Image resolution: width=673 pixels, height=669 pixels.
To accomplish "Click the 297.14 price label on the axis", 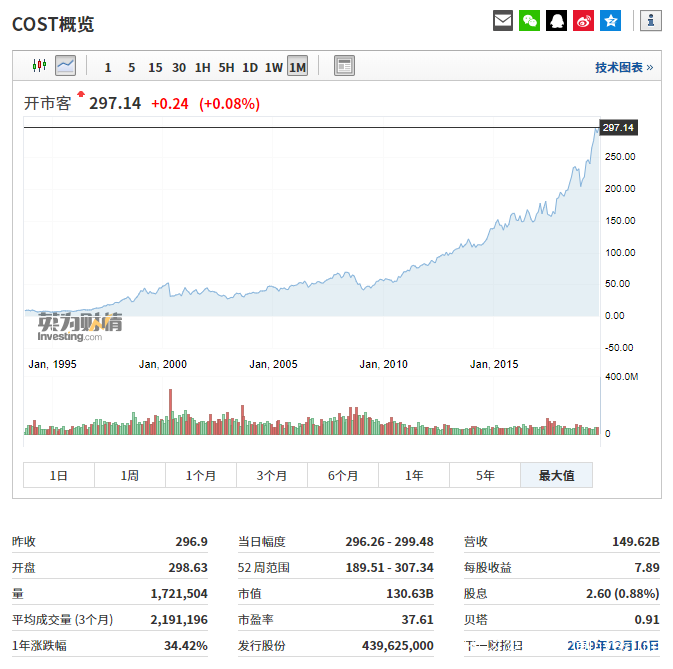I will point(618,127).
